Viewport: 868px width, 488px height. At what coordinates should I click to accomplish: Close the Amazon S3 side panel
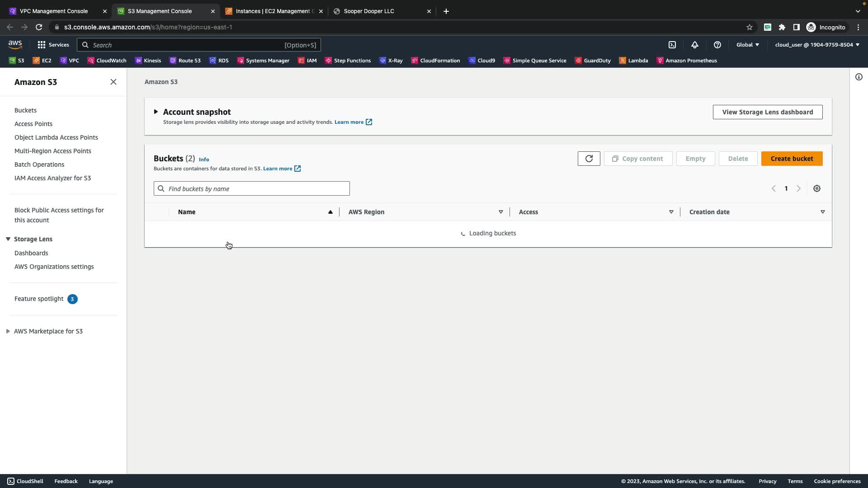(x=113, y=82)
